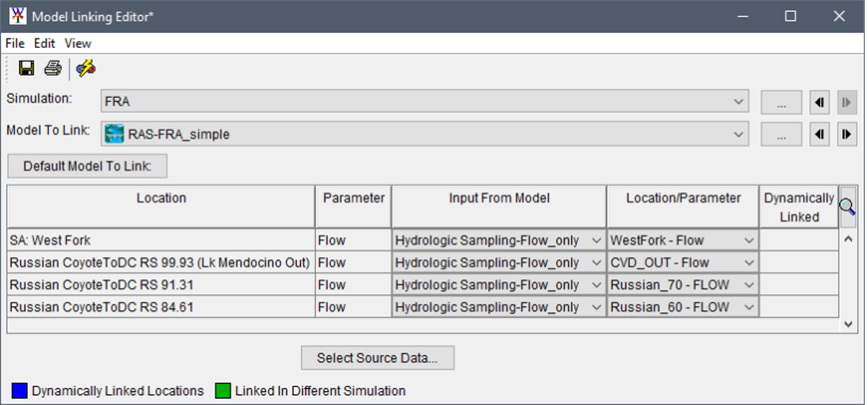
Task: Click green Linked In Different Simulation swatch
Action: click(221, 390)
